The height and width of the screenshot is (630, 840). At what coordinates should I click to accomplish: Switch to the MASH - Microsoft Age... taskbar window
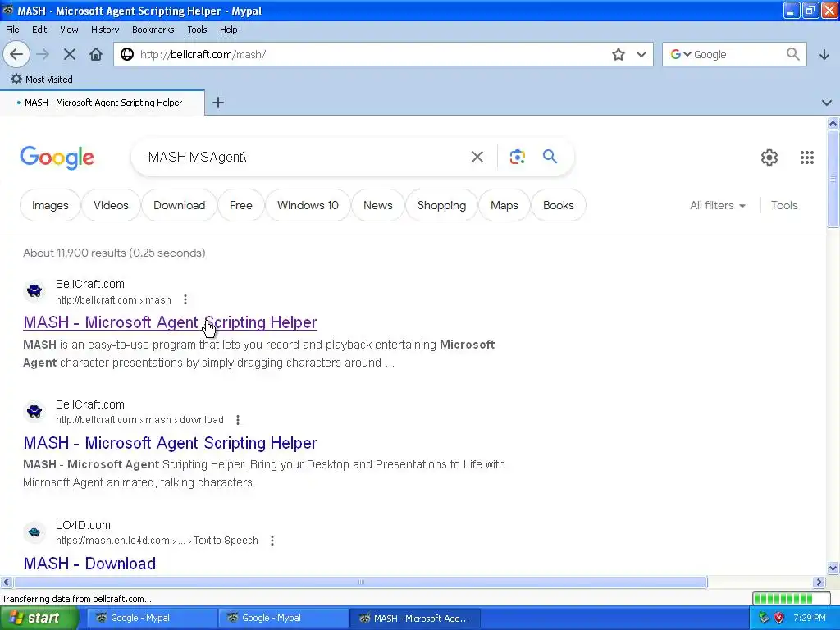(414, 618)
